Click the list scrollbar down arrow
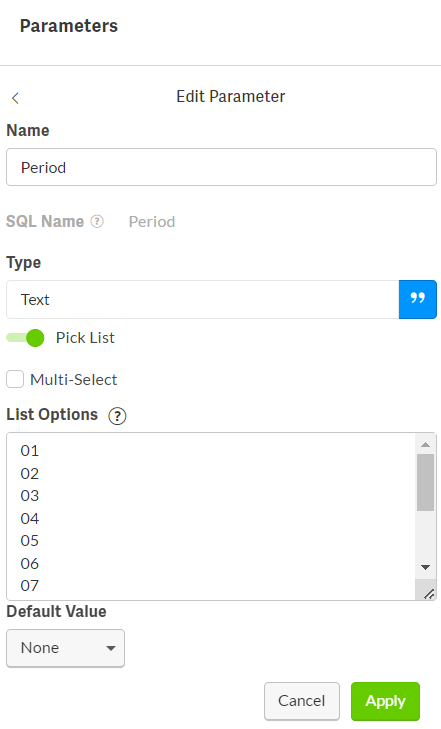Screen dimensions: 441x729 tap(425, 567)
